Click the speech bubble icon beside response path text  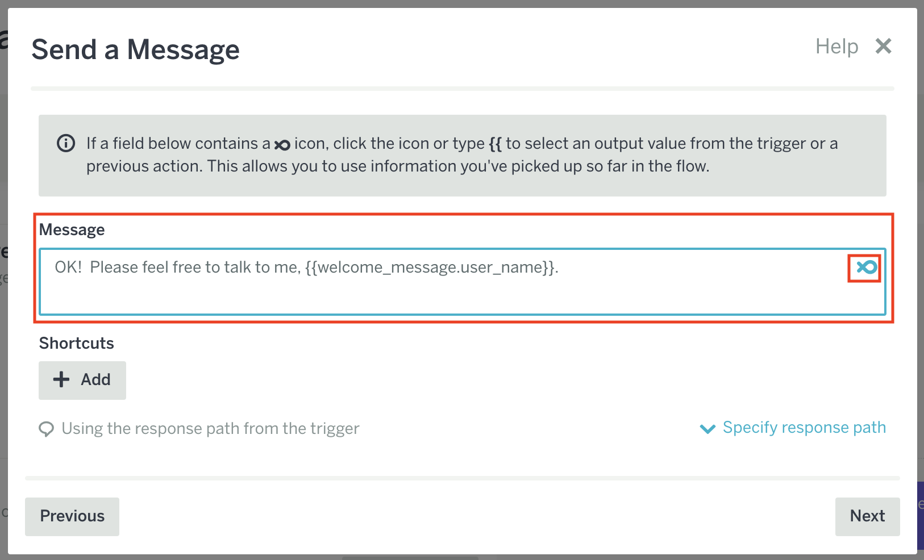[46, 429]
